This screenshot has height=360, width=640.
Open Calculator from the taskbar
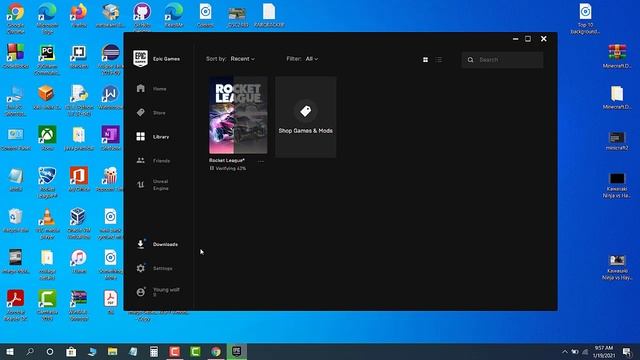click(154, 351)
